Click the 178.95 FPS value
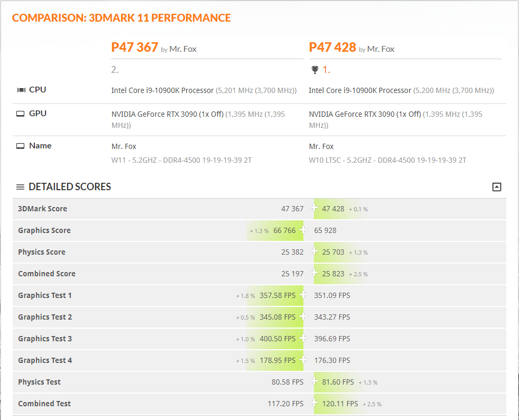The width and height of the screenshot is (519, 420). pos(277,360)
